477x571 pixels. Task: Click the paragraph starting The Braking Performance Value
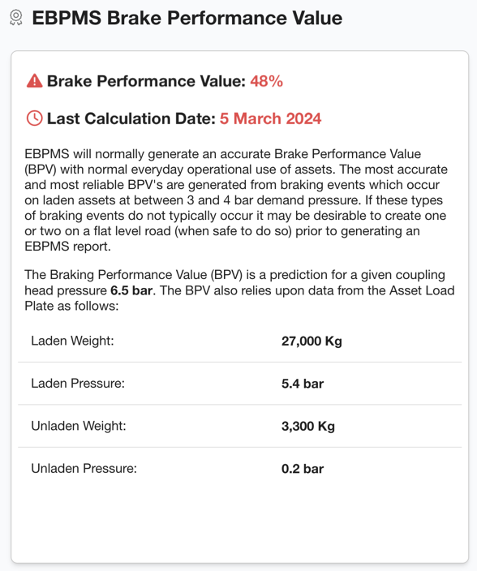[240, 290]
